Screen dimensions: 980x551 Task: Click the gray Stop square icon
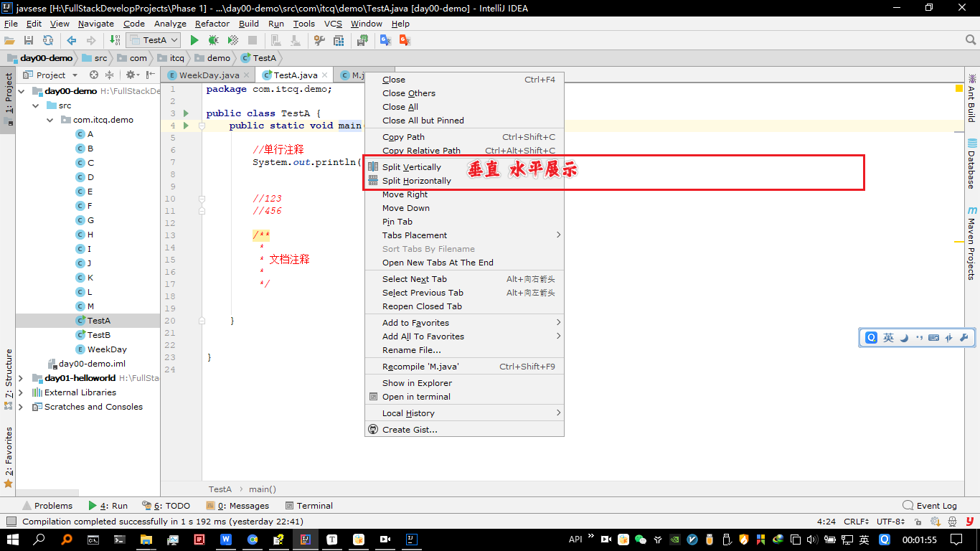(x=253, y=40)
